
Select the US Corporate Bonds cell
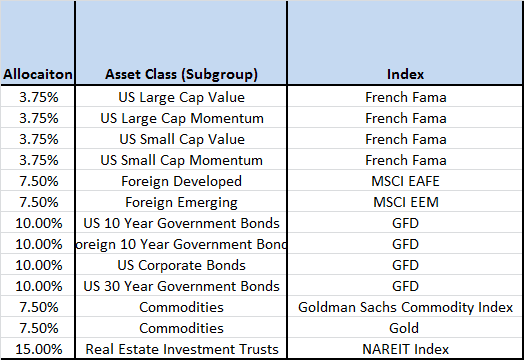181,265
